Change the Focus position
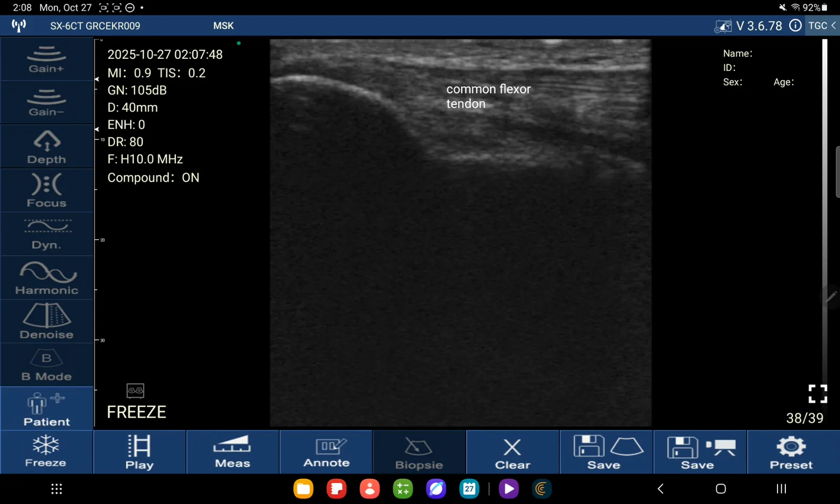The height and width of the screenshot is (504, 840). click(47, 191)
